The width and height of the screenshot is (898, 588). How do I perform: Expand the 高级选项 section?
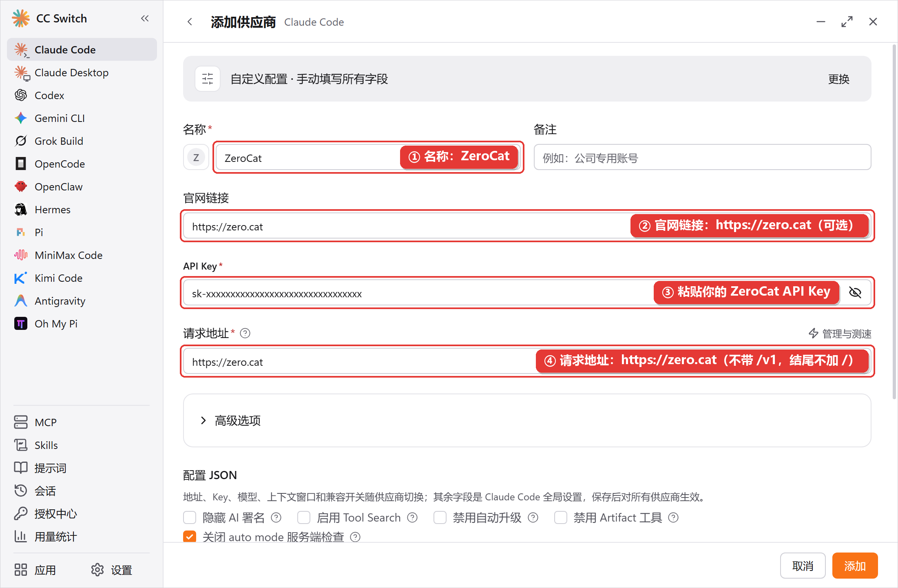pos(527,420)
